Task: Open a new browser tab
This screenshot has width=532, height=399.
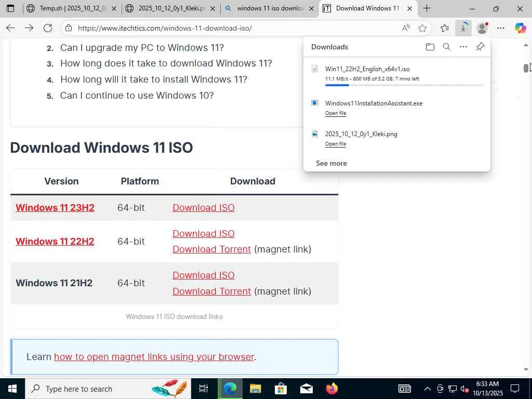Action: tap(427, 8)
